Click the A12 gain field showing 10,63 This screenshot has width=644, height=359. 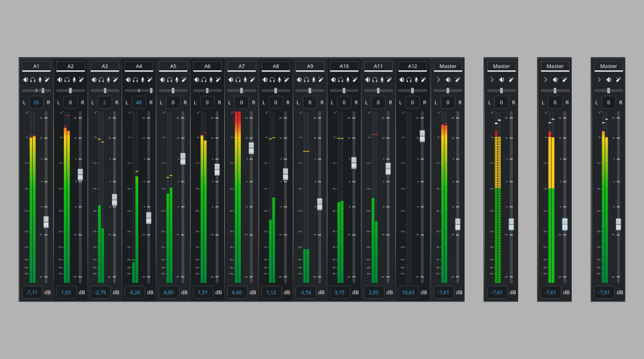click(x=408, y=292)
